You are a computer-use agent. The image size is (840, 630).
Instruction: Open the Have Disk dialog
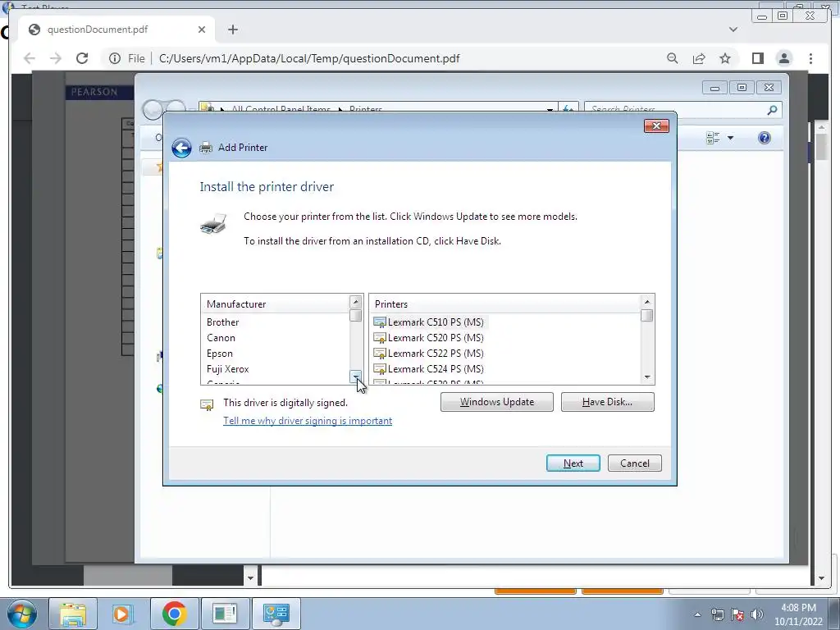pos(608,402)
